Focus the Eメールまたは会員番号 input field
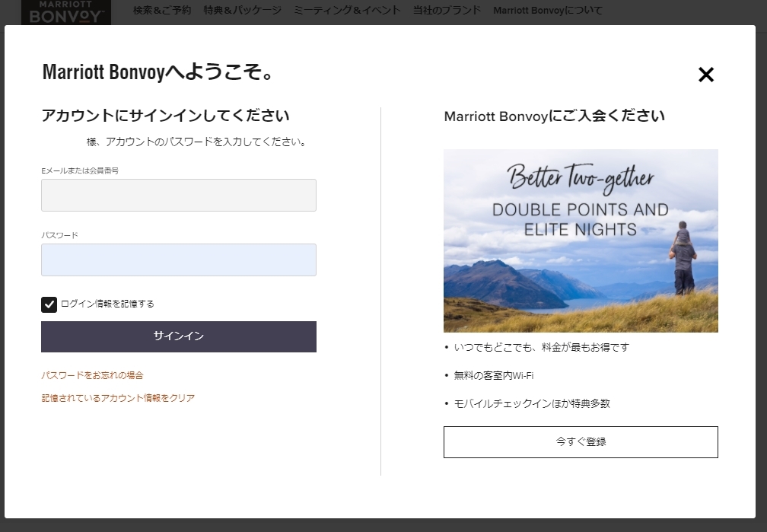The height and width of the screenshot is (532, 767). 179,196
